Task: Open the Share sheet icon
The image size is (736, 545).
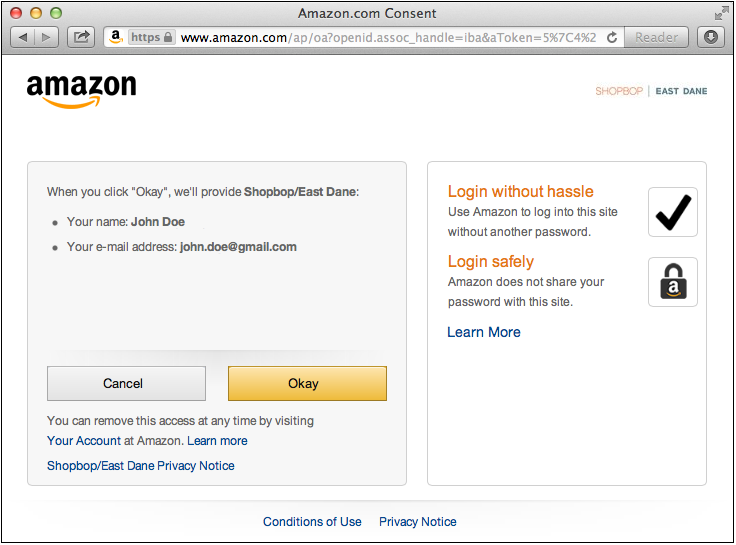Action: [81, 37]
